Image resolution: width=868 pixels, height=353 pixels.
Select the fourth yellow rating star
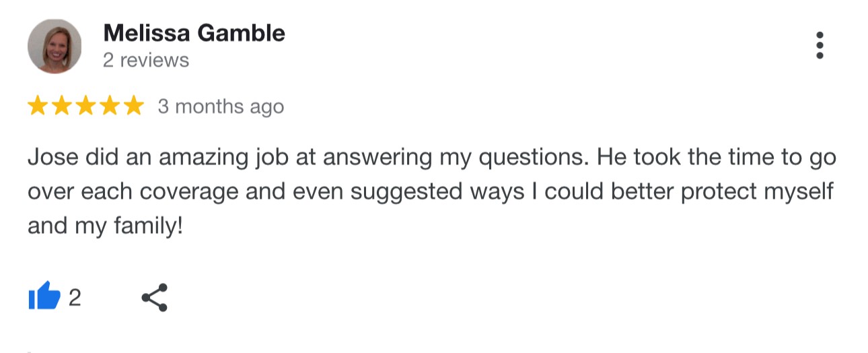(109, 106)
